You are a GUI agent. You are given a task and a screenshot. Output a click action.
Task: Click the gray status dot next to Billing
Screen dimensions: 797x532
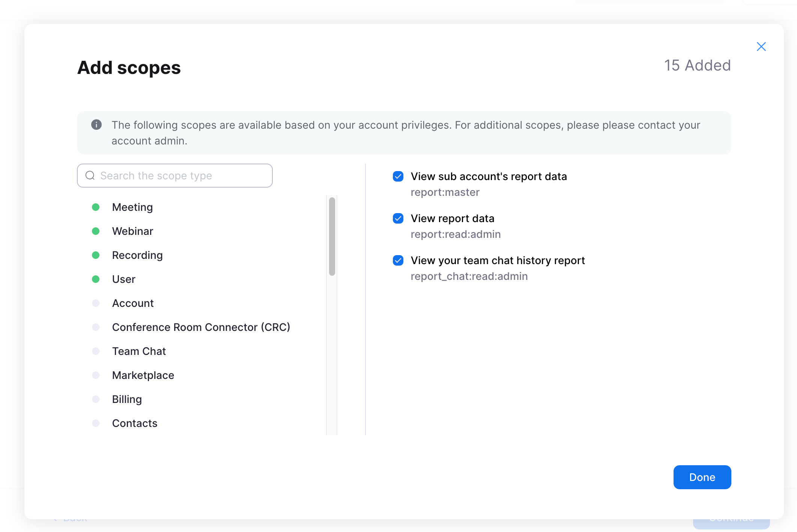point(96,399)
